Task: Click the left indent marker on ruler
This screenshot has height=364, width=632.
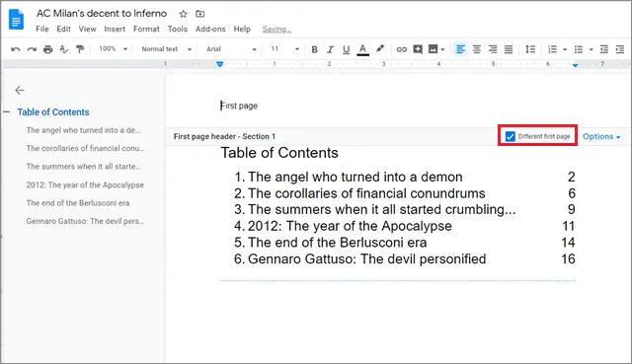Action: (x=219, y=64)
